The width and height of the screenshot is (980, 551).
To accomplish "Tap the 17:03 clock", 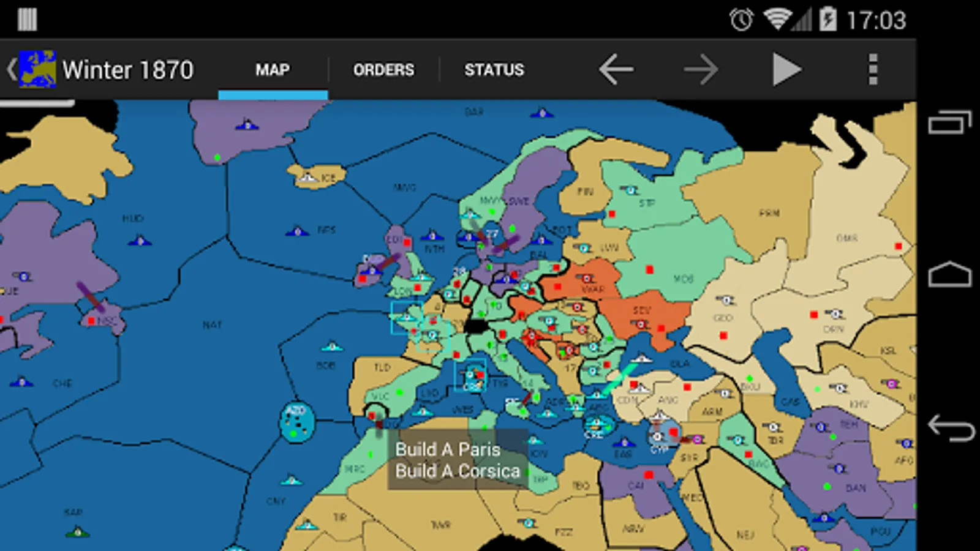I will tap(876, 21).
